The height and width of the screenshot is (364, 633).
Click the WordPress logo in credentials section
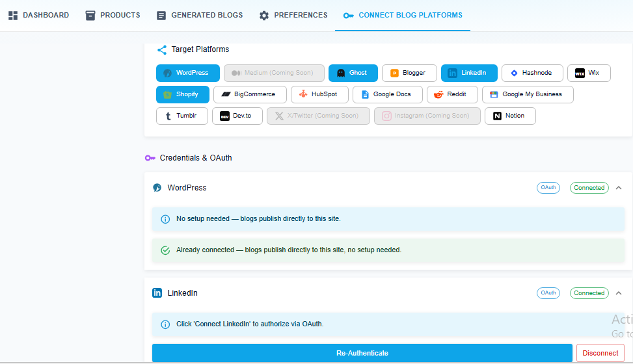point(157,188)
